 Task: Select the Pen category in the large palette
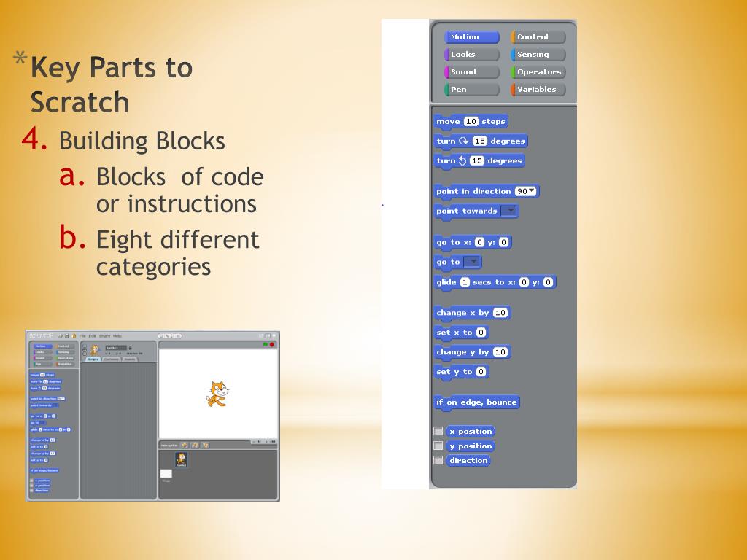click(x=472, y=89)
